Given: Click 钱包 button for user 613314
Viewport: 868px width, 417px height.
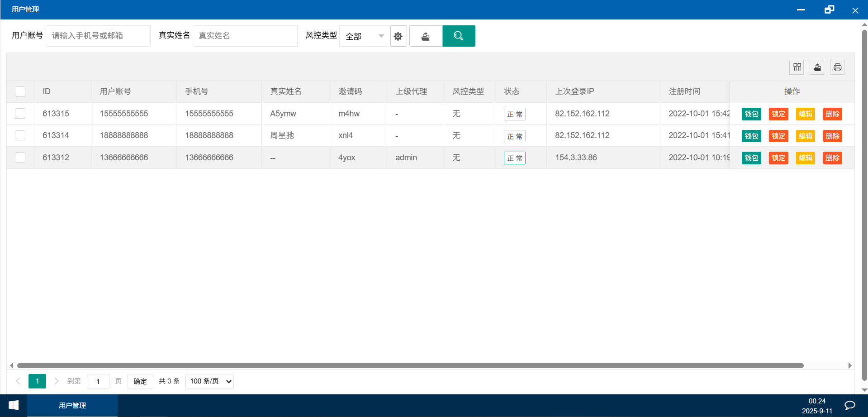Looking at the screenshot, I should tap(751, 136).
